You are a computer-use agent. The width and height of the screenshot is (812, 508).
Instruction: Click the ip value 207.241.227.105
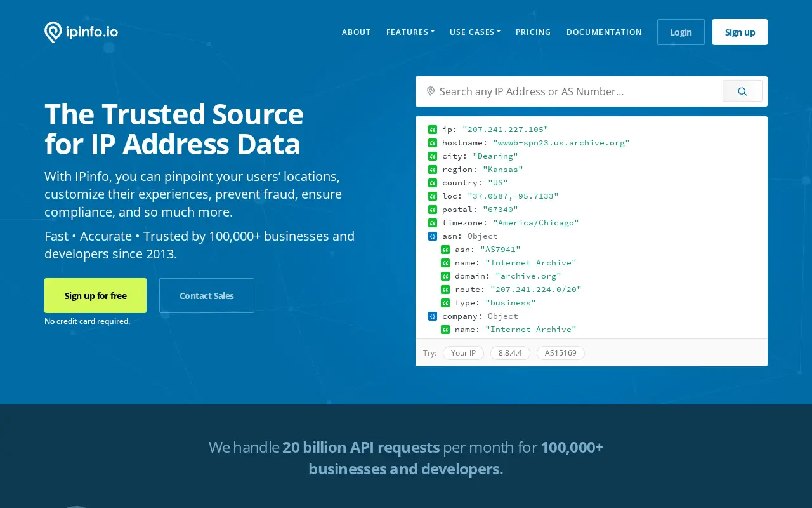[x=506, y=130]
